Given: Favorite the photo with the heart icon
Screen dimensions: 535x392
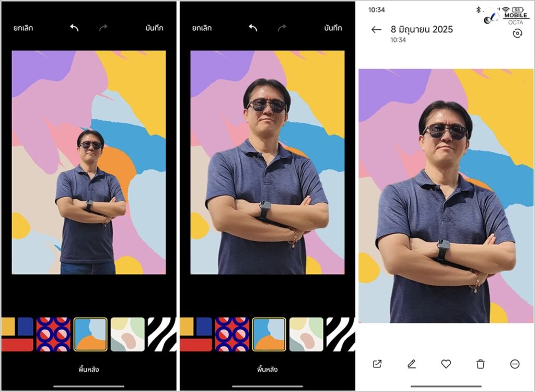Looking at the screenshot, I should pos(446,364).
